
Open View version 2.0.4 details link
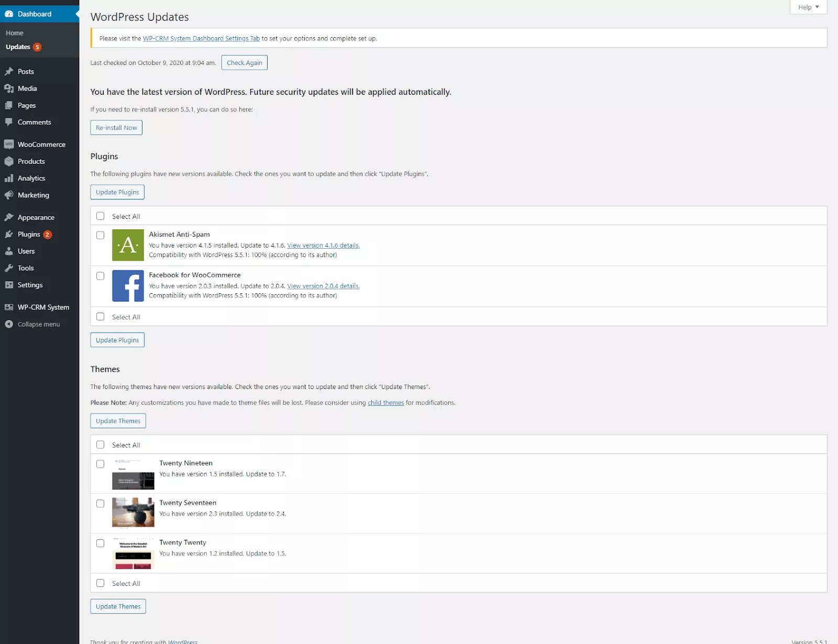point(323,286)
